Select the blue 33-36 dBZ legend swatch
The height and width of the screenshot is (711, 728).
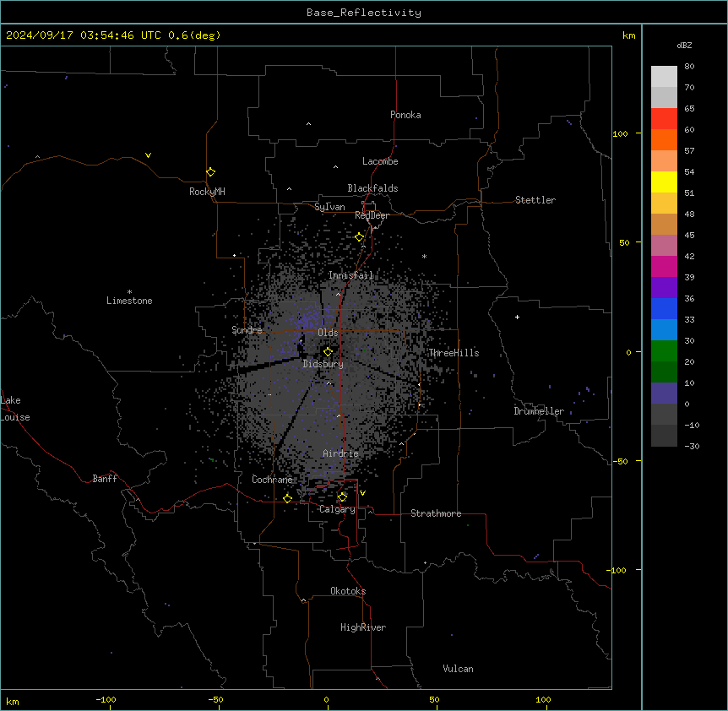[664, 308]
